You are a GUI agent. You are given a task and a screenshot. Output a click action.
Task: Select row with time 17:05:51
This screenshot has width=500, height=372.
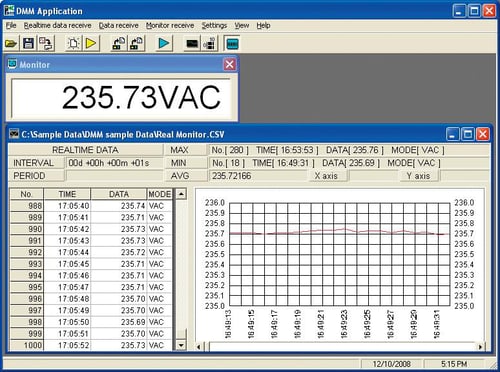pyautogui.click(x=91, y=334)
